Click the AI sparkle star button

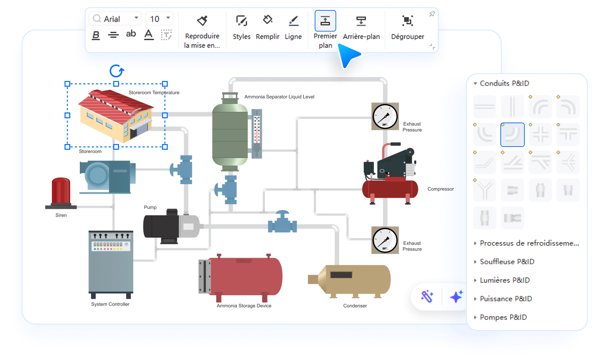456,297
